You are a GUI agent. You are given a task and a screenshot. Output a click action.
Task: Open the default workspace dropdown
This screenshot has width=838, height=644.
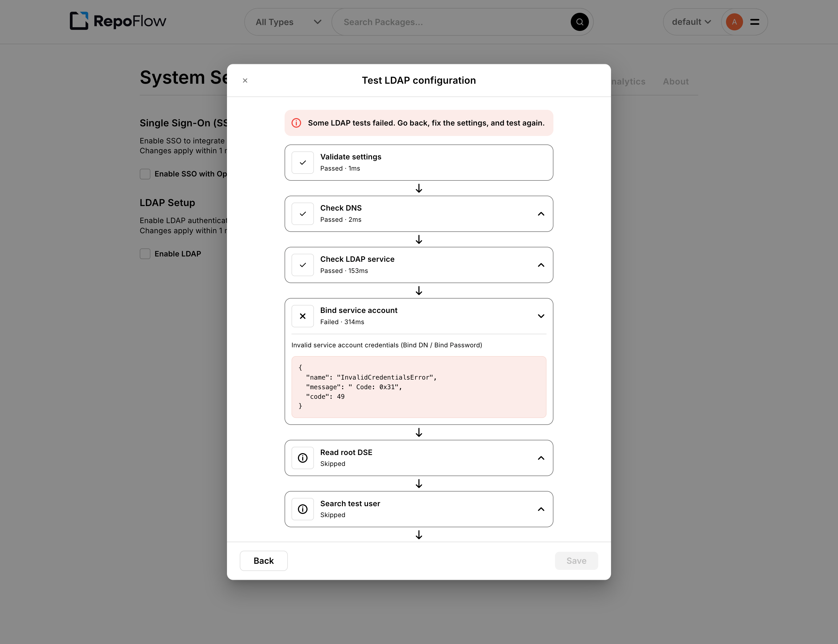pyautogui.click(x=690, y=22)
